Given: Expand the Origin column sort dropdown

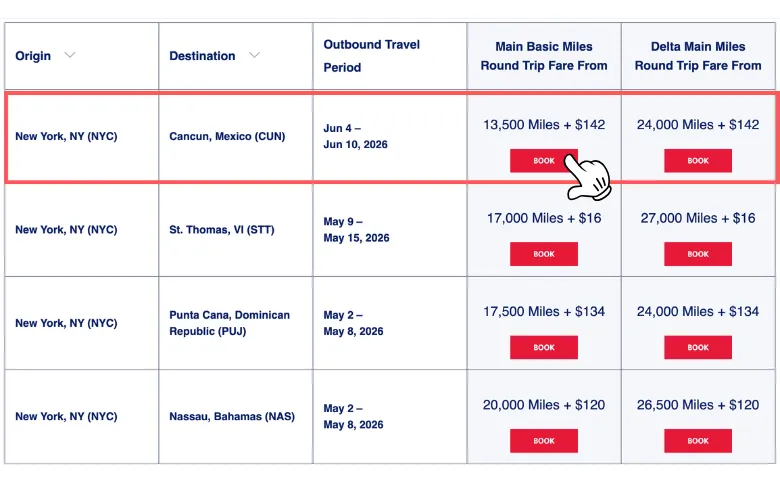Looking at the screenshot, I should [70, 56].
